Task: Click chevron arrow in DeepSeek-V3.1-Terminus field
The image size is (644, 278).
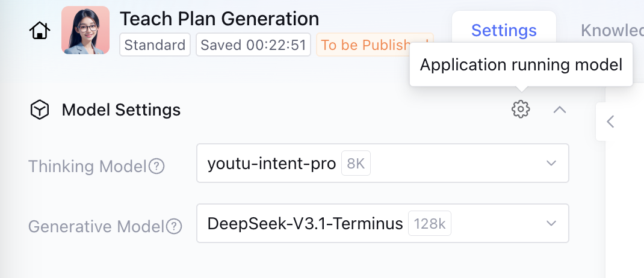Action: click(x=551, y=223)
